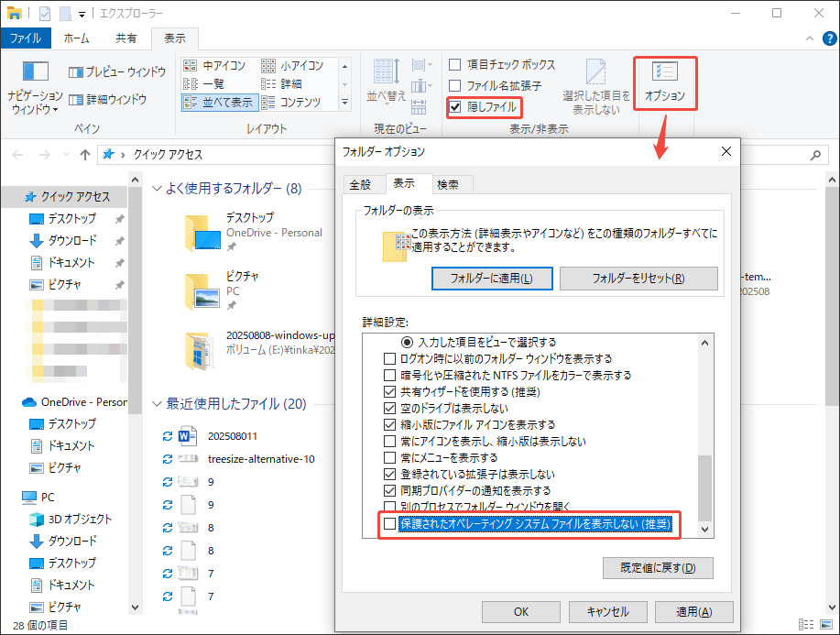This screenshot has width=840, height=635.
Task: Select ダウンロード under クイック アクセス
Action: pos(71,241)
